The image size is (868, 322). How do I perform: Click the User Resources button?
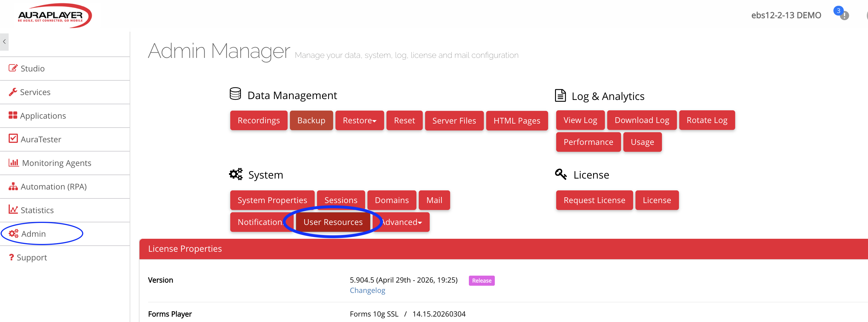pos(333,222)
